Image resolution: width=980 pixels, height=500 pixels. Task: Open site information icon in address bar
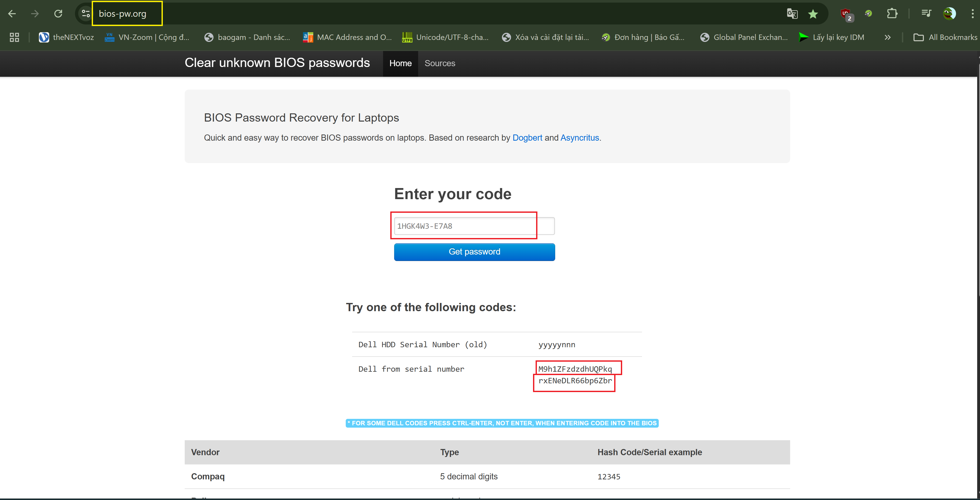pos(86,14)
